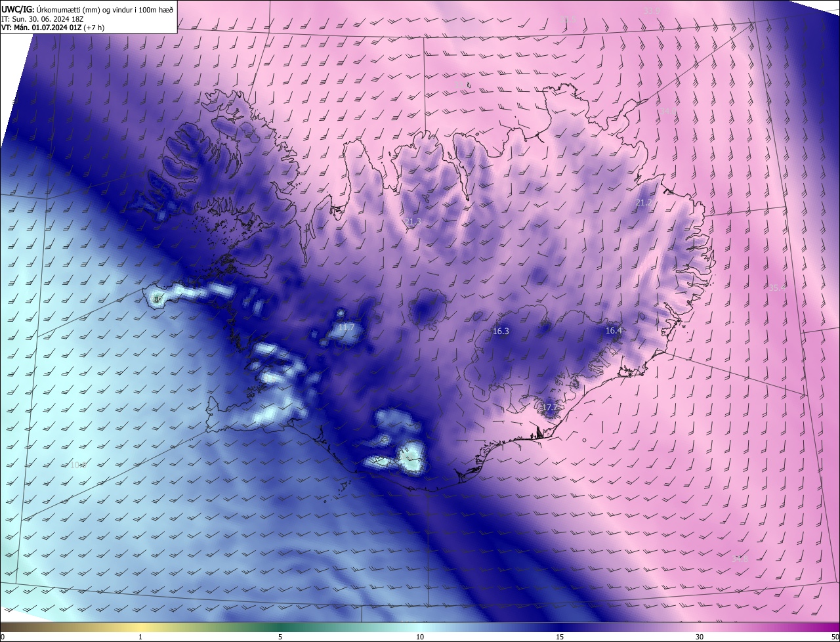The width and height of the screenshot is (840, 642).
Task: Click the 11.7 value label
Action: 346,328
